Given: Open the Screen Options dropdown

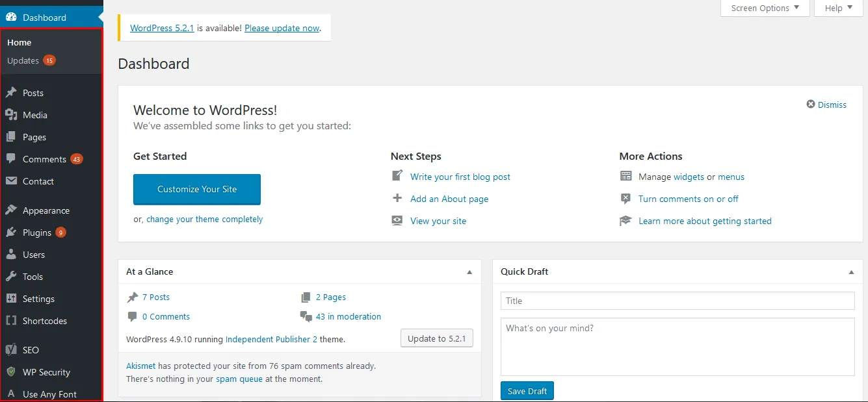Looking at the screenshot, I should coord(765,8).
